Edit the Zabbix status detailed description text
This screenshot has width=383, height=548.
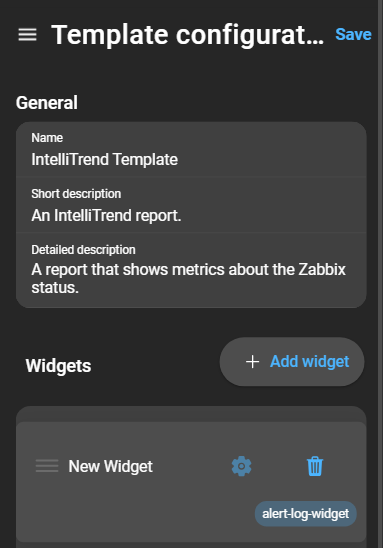tap(191, 271)
